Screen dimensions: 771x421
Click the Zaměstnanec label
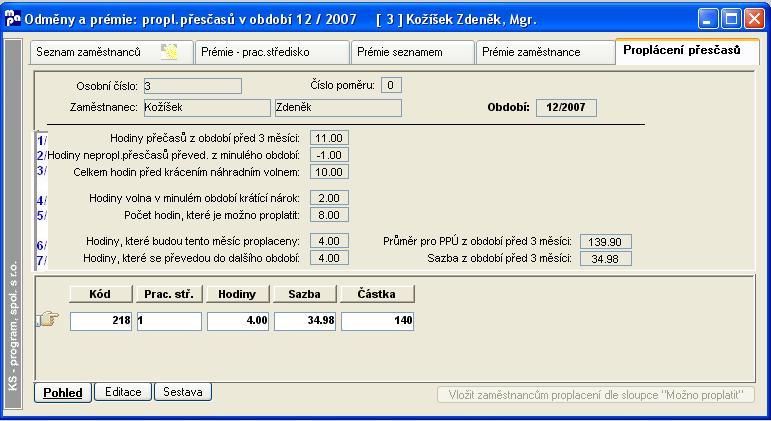(x=103, y=107)
